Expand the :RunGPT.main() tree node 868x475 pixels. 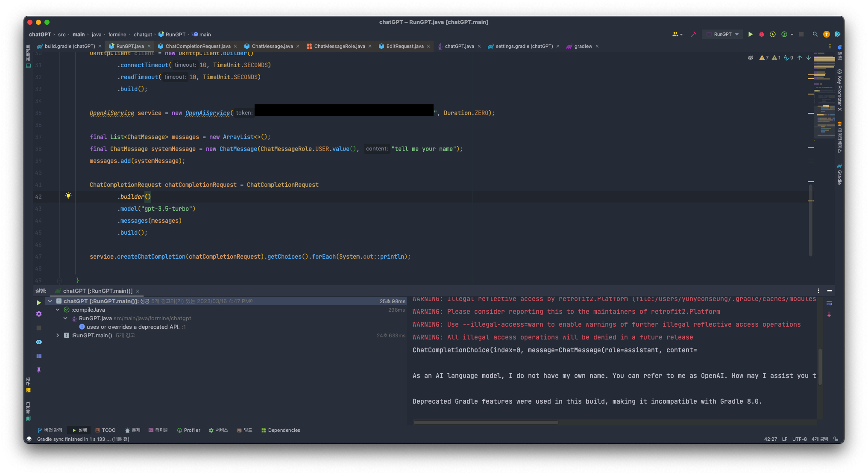(x=58, y=335)
